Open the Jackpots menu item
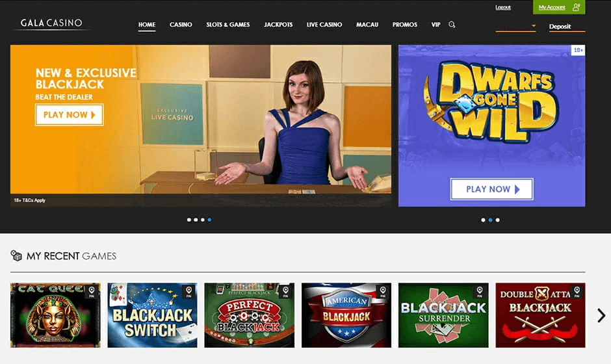This screenshot has height=364, width=611. [x=278, y=25]
